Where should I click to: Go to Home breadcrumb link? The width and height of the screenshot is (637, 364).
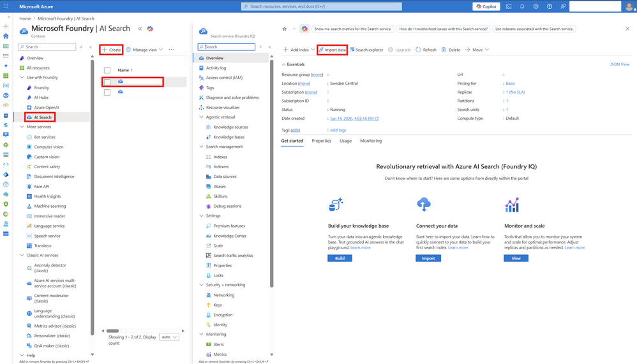point(25,18)
